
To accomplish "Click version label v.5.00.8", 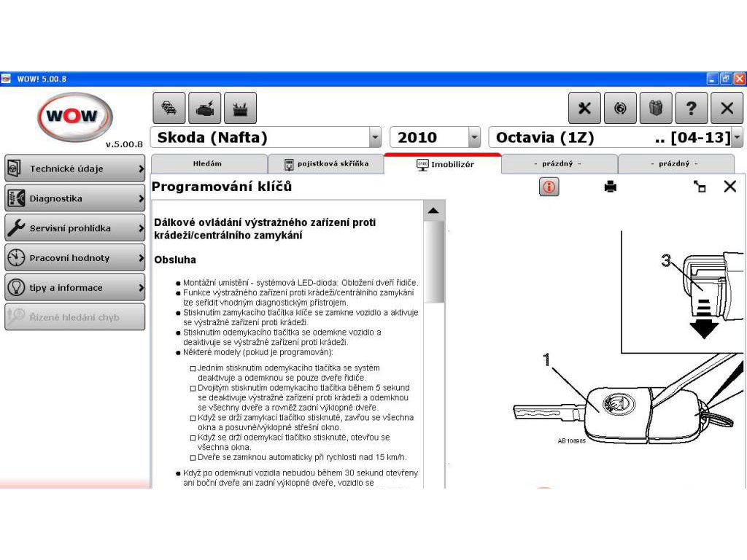I will tap(124, 144).
